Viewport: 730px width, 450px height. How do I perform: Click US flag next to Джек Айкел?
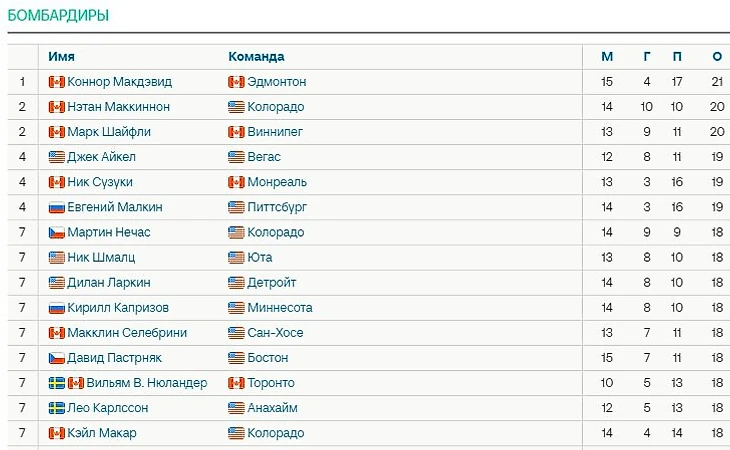pyautogui.click(x=56, y=157)
